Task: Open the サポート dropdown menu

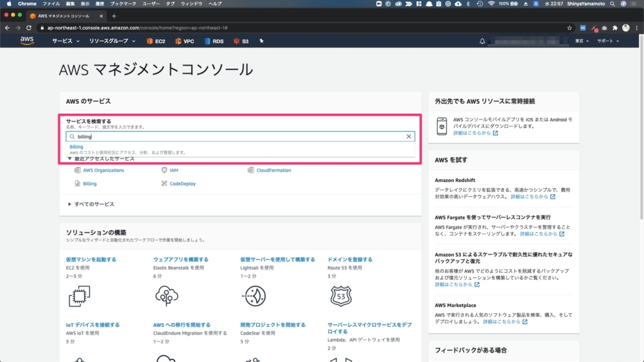Action: point(608,41)
